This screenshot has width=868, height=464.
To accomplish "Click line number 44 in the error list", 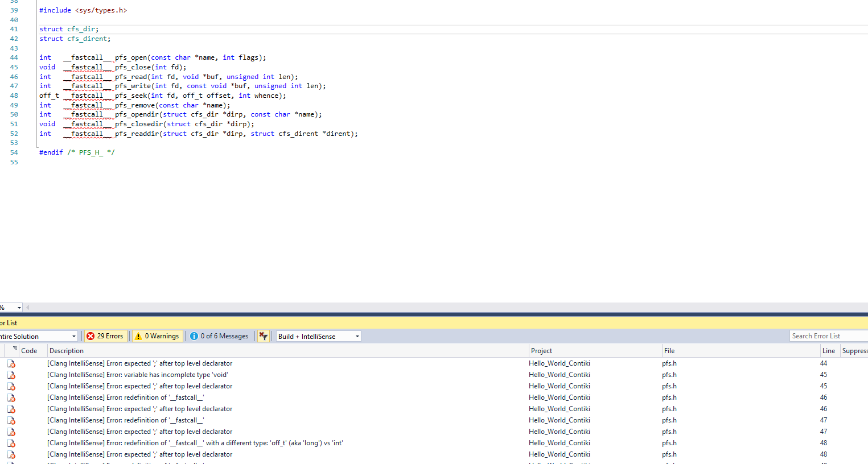I will (x=823, y=363).
